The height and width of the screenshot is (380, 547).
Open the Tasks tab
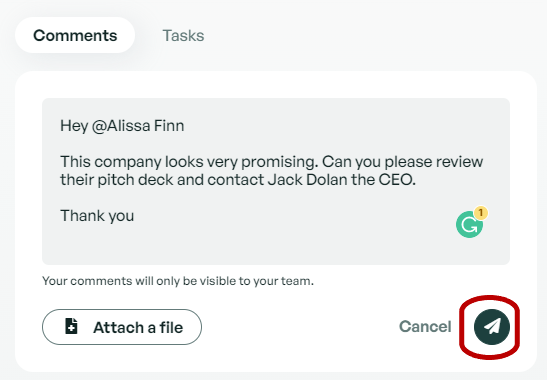point(183,36)
